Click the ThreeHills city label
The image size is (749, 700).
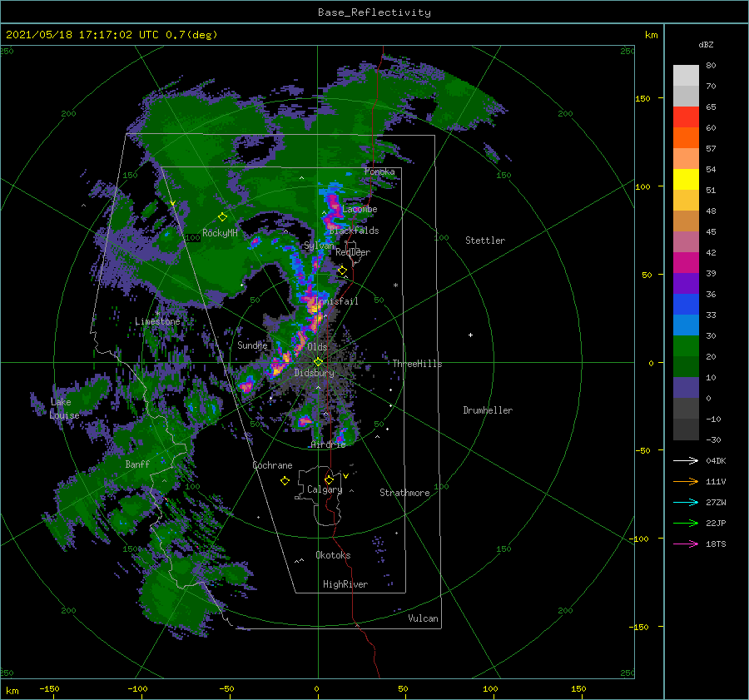click(417, 364)
